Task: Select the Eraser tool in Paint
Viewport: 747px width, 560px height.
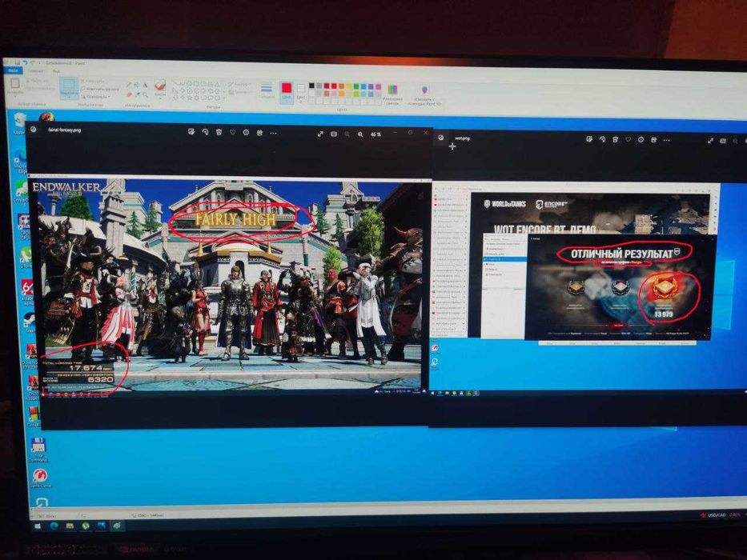Action: coord(129,94)
